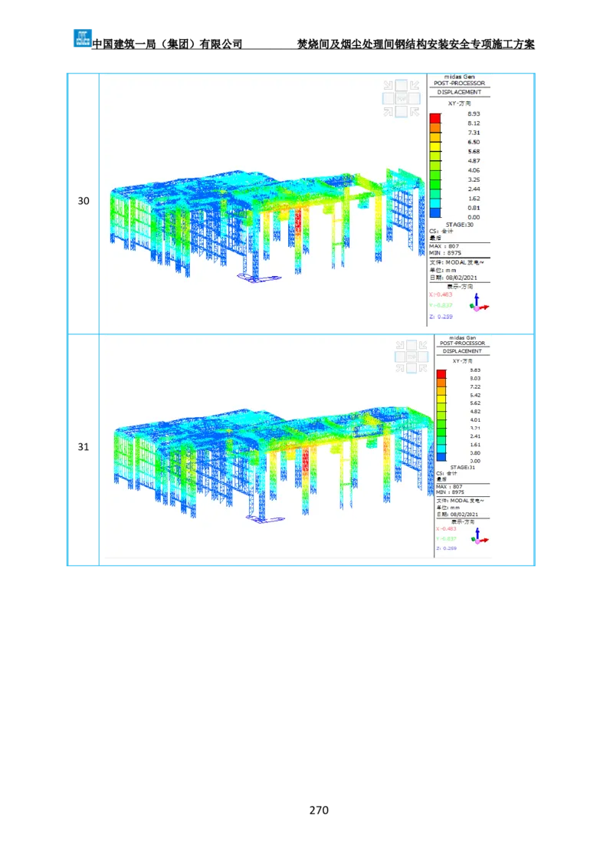613x868 pixels.
Task: Click the red 8.93 swatch in upper legend
Action: tap(434, 118)
